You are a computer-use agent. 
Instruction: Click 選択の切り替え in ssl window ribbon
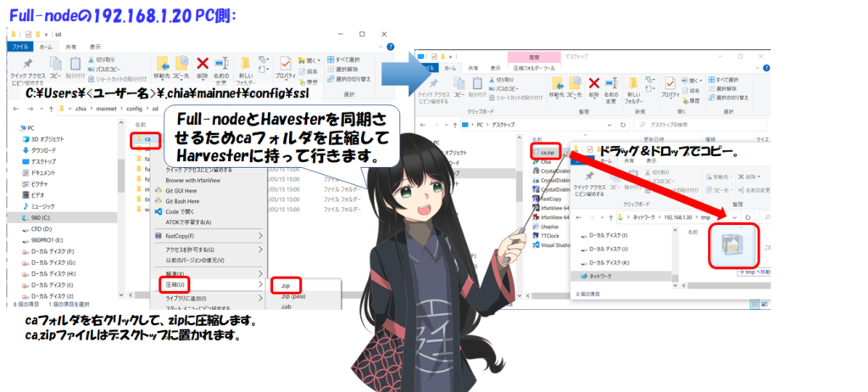(x=349, y=79)
